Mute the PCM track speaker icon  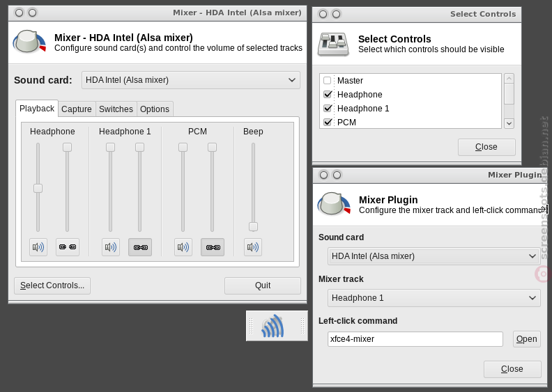[183, 247]
